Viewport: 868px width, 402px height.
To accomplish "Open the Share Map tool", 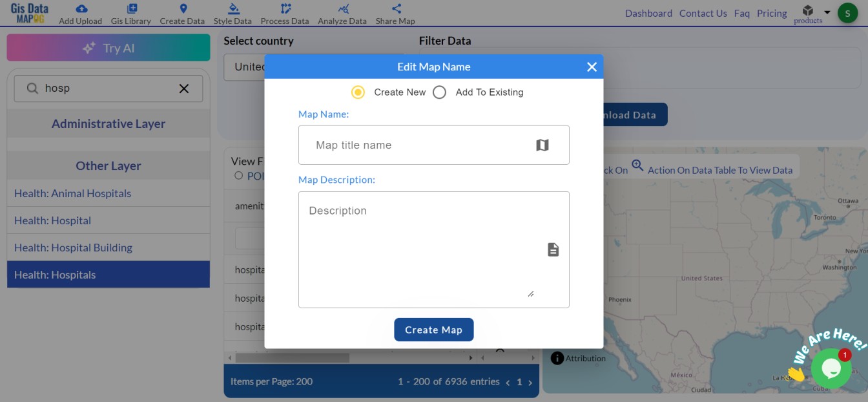I will [x=395, y=13].
